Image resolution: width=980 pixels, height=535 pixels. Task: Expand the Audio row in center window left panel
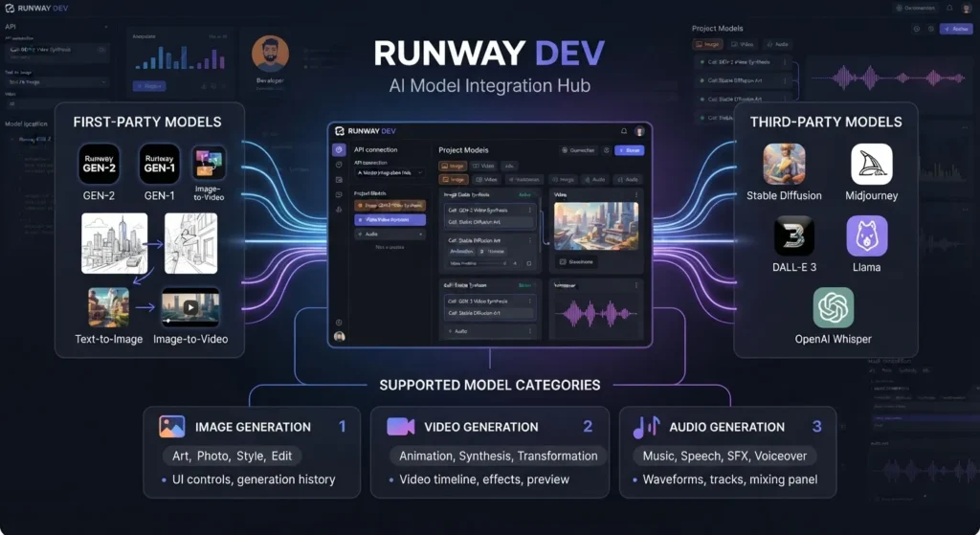tap(390, 234)
